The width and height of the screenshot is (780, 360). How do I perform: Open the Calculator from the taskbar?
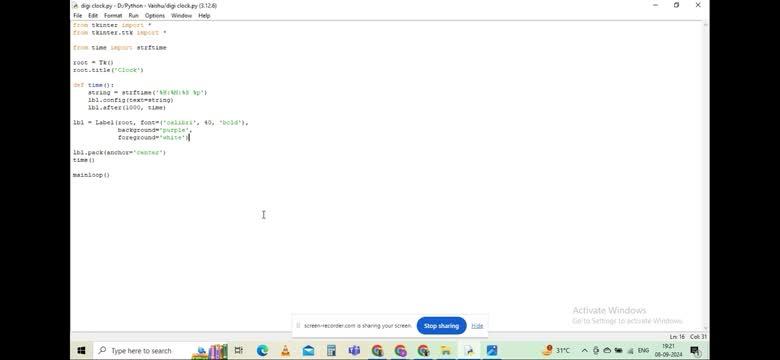[331, 351]
